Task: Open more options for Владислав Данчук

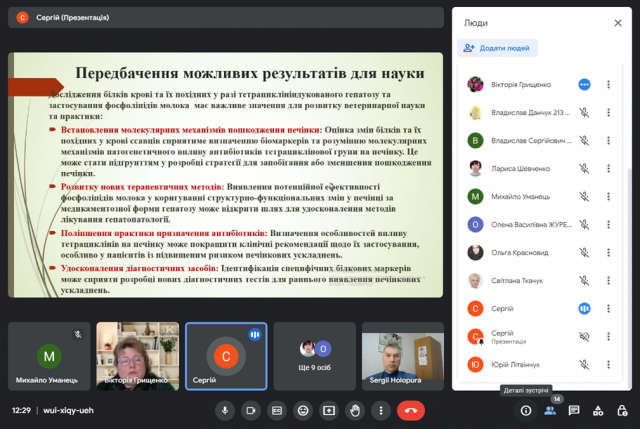Action: [608, 112]
